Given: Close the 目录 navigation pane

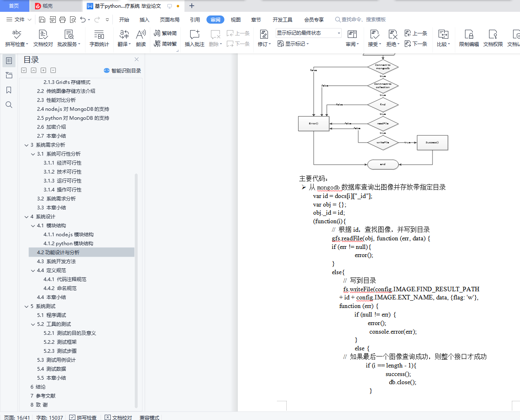Looking at the screenshot, I should 137,59.
